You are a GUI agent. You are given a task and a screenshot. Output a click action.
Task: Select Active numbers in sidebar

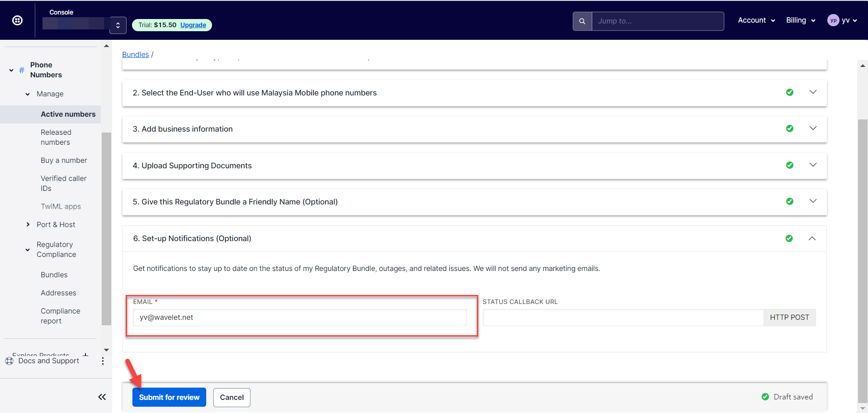tap(68, 114)
